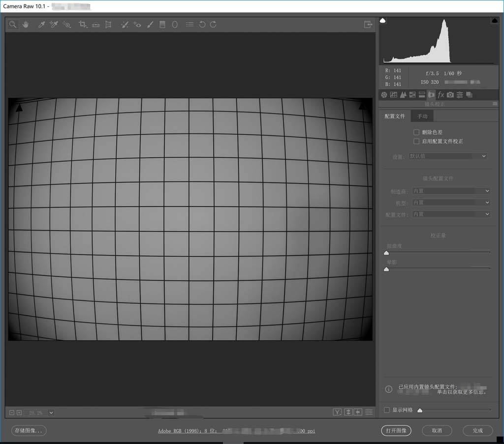
Task: Open the Effects fx panel
Action: click(441, 94)
